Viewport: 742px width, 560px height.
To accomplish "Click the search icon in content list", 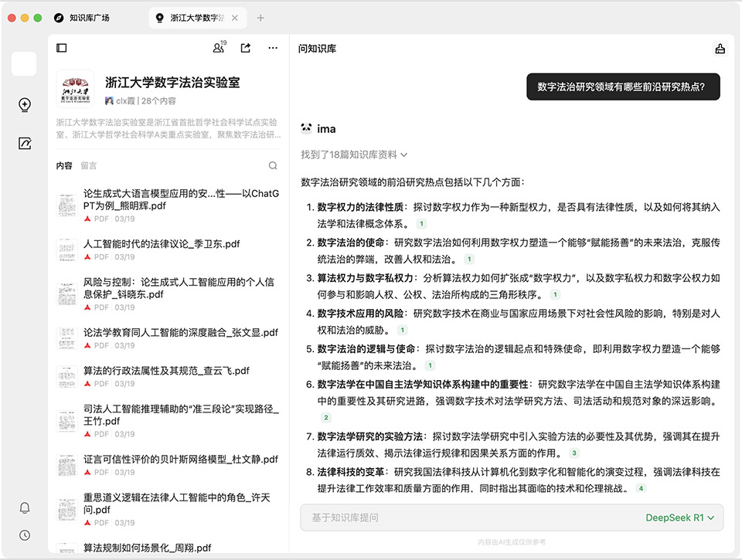I will 273,165.
